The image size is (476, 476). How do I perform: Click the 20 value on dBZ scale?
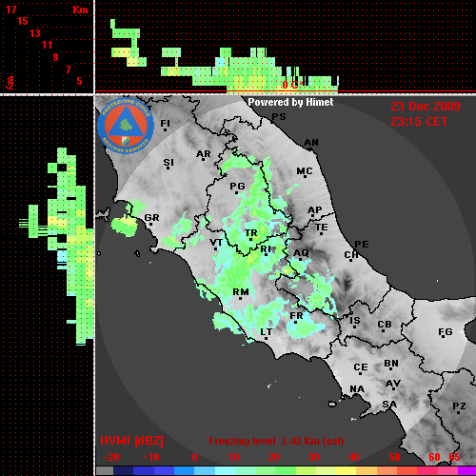point(273,457)
